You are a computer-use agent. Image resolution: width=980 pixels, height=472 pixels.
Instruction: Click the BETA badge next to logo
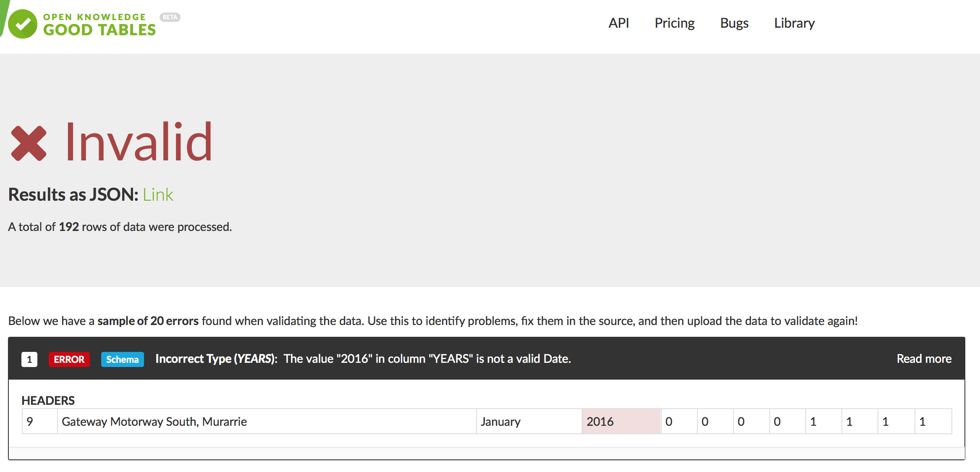pyautogui.click(x=170, y=17)
